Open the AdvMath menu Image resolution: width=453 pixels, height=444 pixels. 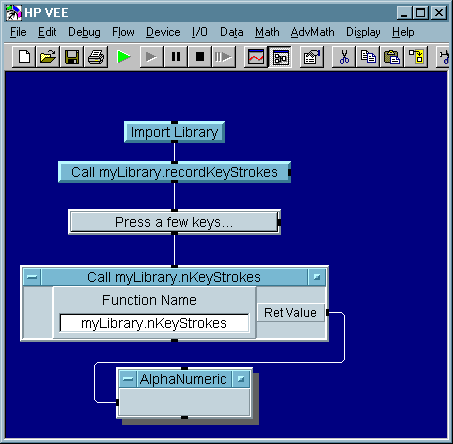[312, 32]
